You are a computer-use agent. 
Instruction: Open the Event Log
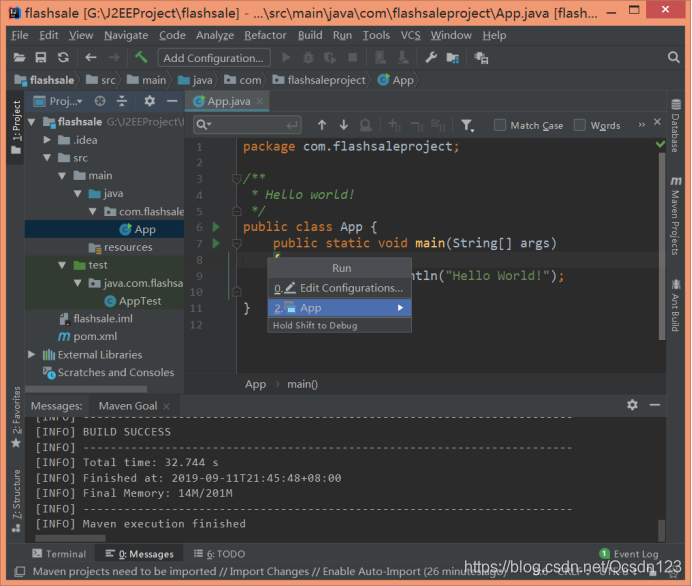point(629,554)
